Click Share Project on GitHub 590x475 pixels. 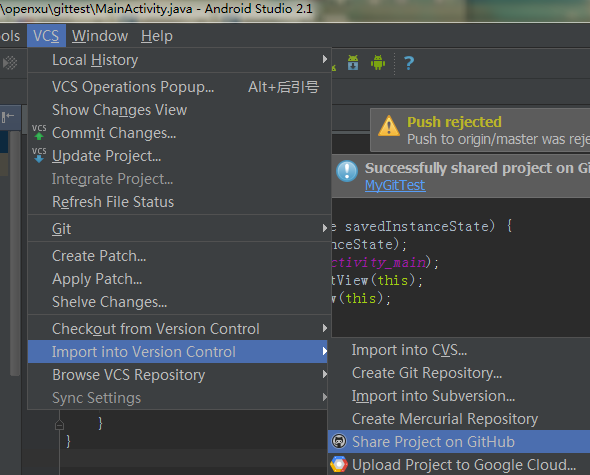pyautogui.click(x=459, y=442)
